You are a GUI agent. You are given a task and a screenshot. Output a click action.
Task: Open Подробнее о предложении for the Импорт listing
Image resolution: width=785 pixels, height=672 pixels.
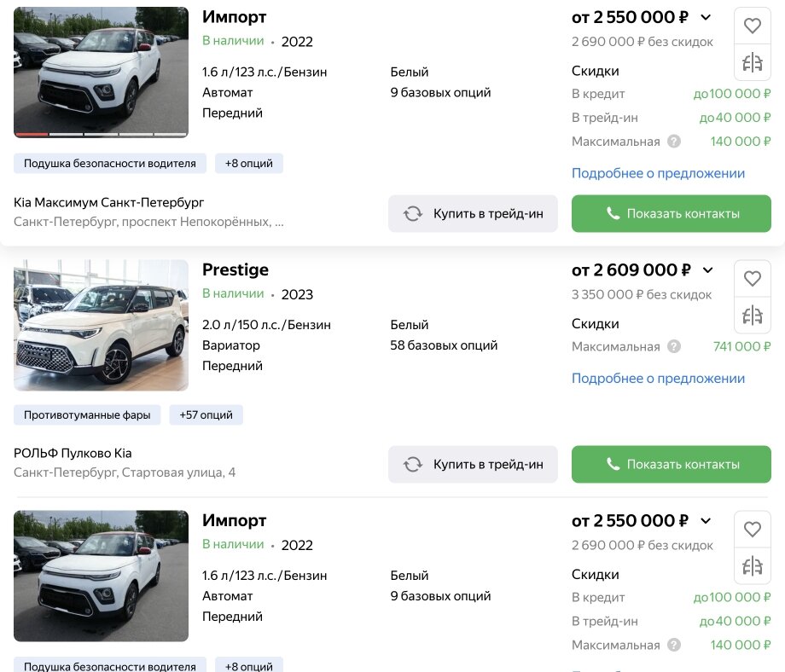point(656,173)
